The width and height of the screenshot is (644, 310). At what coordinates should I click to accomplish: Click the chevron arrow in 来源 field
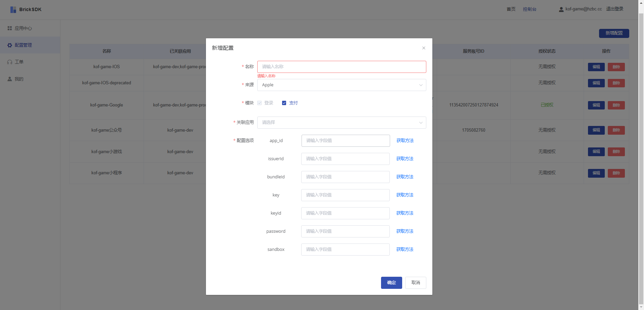pyautogui.click(x=421, y=85)
